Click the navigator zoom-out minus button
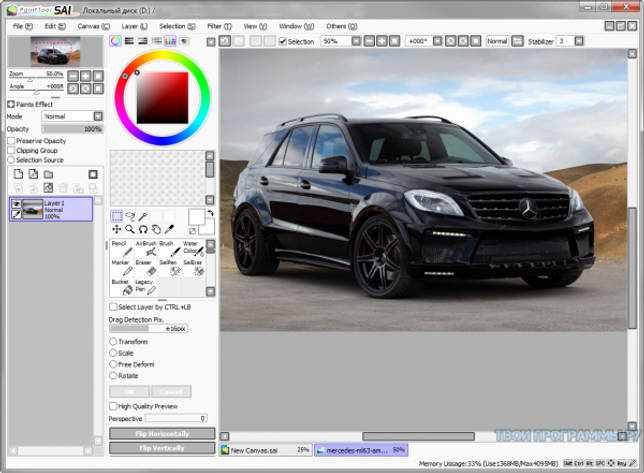 [x=73, y=76]
